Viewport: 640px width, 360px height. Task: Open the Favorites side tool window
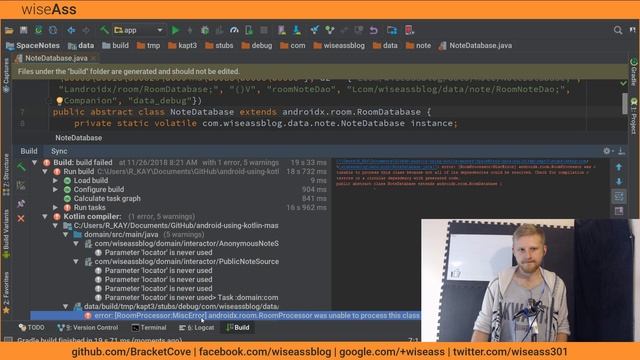pyautogui.click(x=6, y=293)
